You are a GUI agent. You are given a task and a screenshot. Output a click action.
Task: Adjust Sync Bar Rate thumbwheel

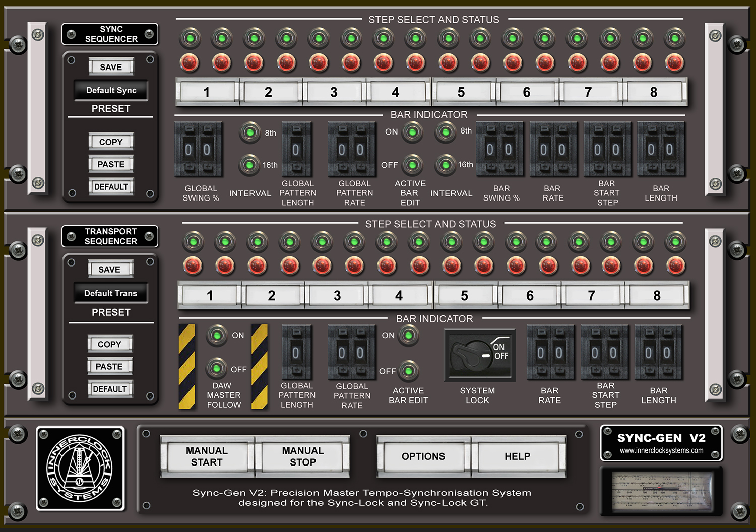[553, 150]
